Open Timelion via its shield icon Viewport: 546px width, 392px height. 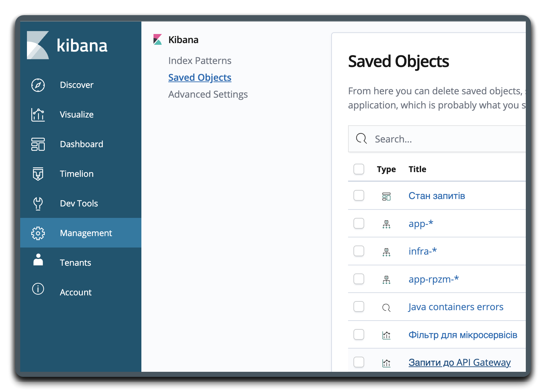click(x=38, y=174)
